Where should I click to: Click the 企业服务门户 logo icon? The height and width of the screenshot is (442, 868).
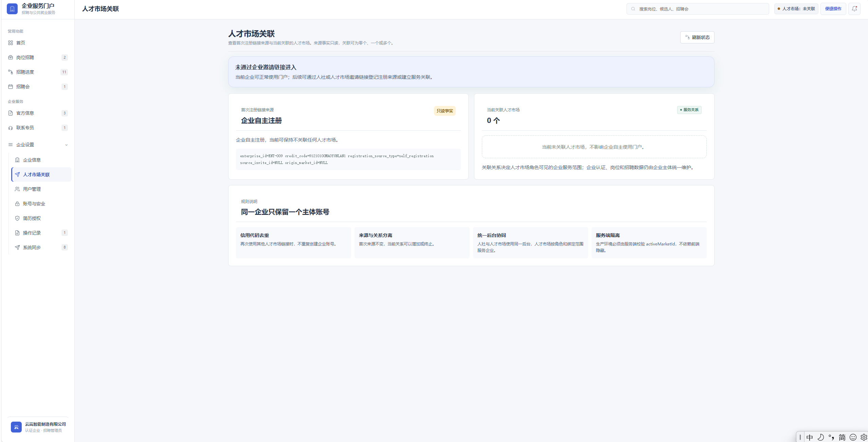pos(12,9)
